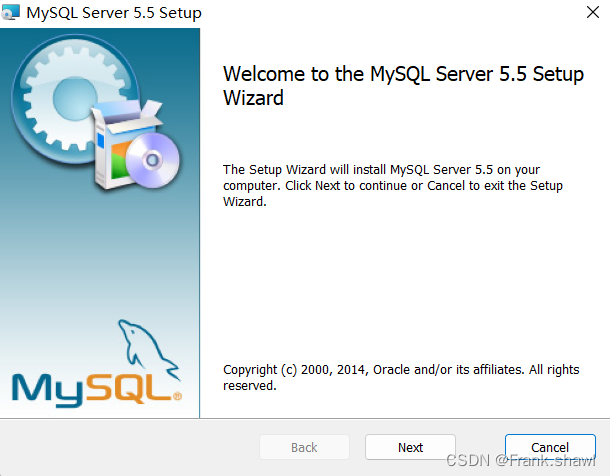Close the MySQL Server 5.5 Setup window

tap(592, 12)
